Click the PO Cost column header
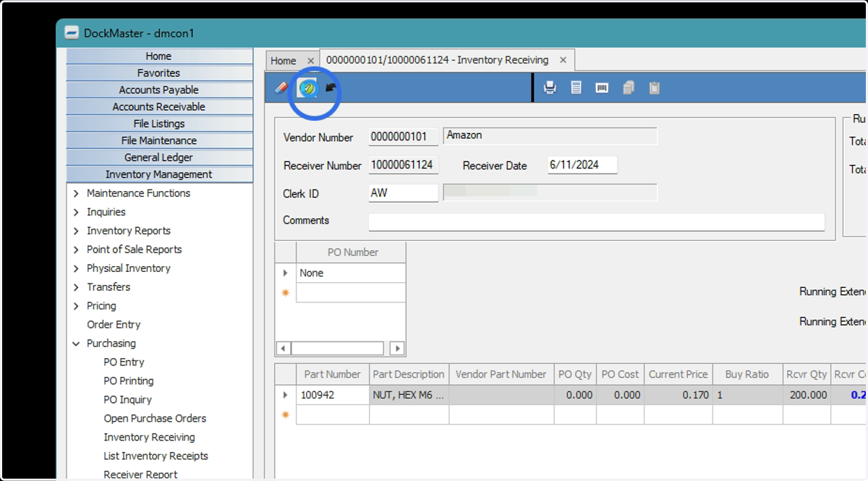 [620, 375]
